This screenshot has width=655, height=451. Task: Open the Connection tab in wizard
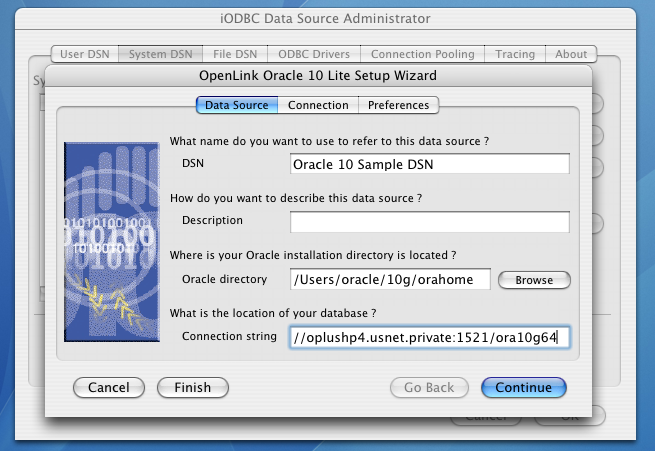[x=318, y=105]
